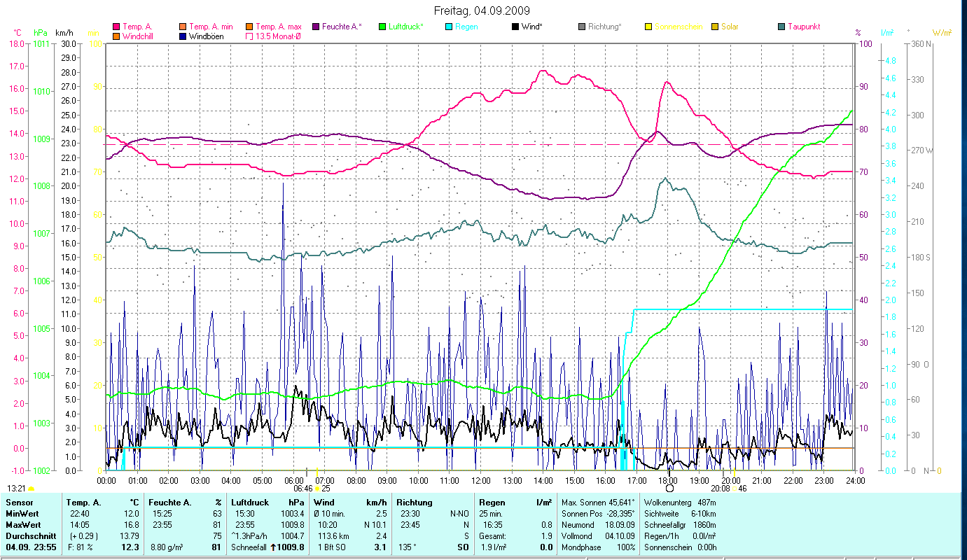Click the chart title Freitag, 04.09.2009
Viewport: 967px width, 560px height.
[x=482, y=11]
